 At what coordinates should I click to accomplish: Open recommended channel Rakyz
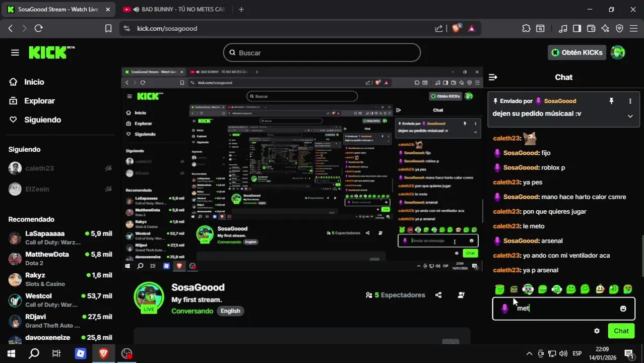point(60,279)
